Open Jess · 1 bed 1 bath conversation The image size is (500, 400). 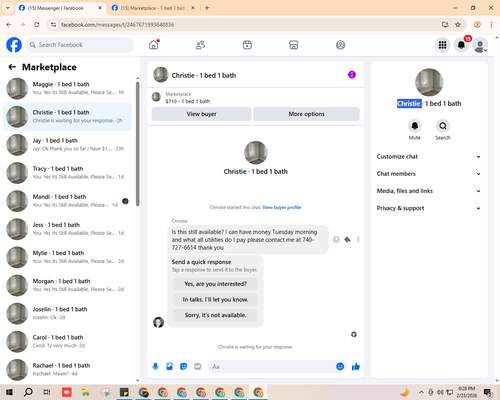(x=67, y=229)
